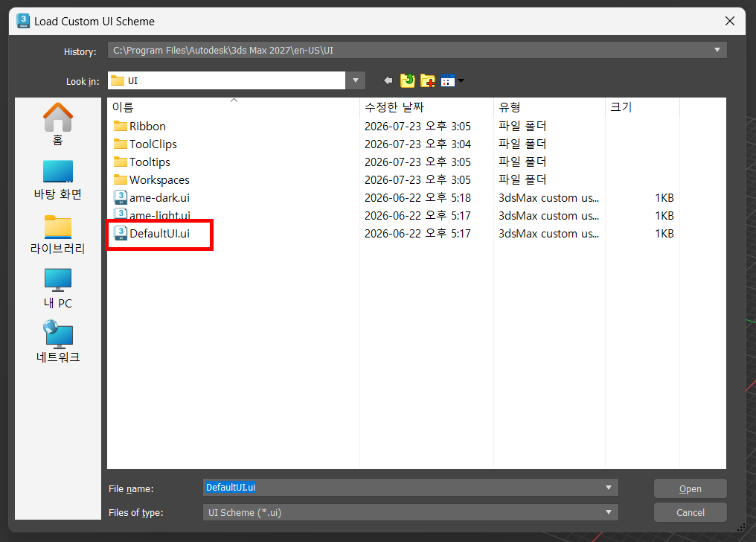Screen dimensions: 756x542
Task: Click the modified date of Tooltips folder
Action: point(417,162)
